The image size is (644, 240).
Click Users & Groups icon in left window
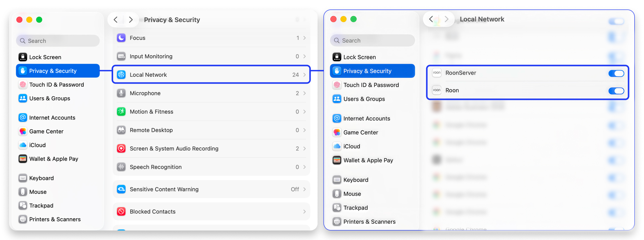pos(23,98)
